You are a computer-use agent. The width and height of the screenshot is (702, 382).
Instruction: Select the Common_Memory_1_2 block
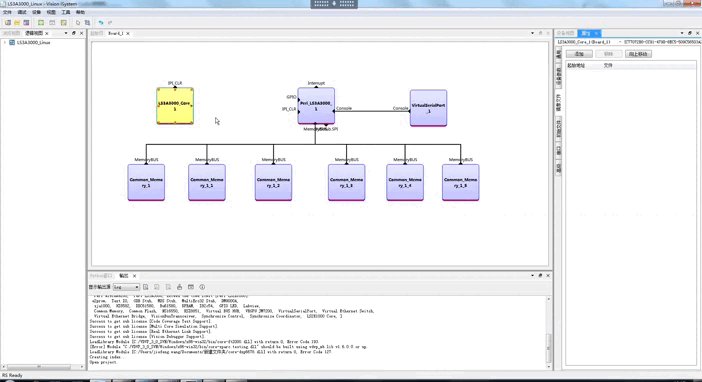[274, 182]
